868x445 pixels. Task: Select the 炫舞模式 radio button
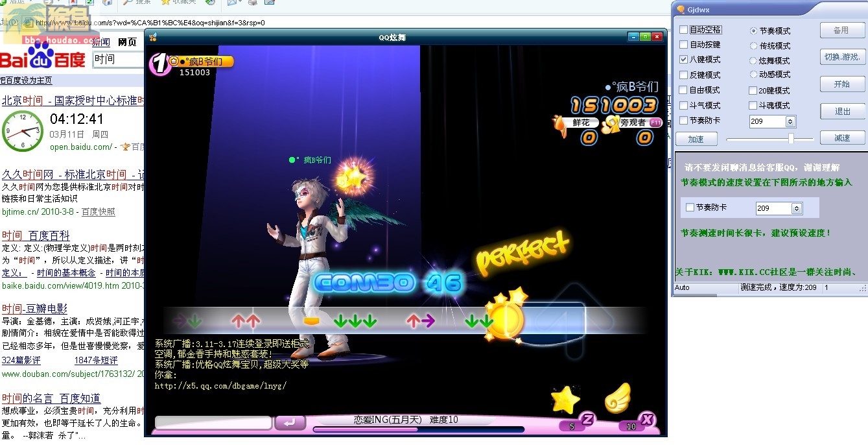pos(753,60)
